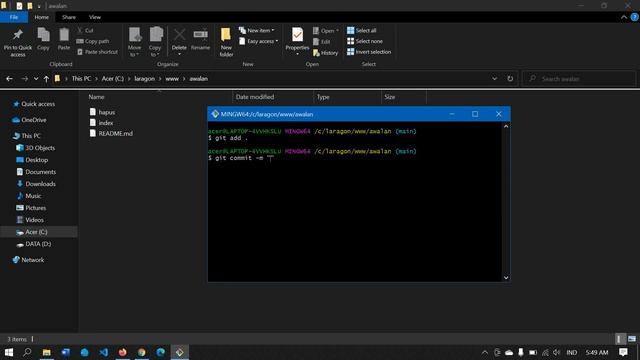Sort by the Name column header

(96, 97)
